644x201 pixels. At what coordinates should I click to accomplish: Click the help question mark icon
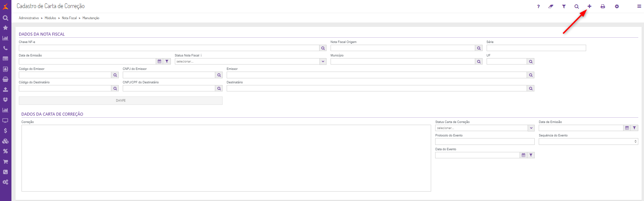click(538, 6)
